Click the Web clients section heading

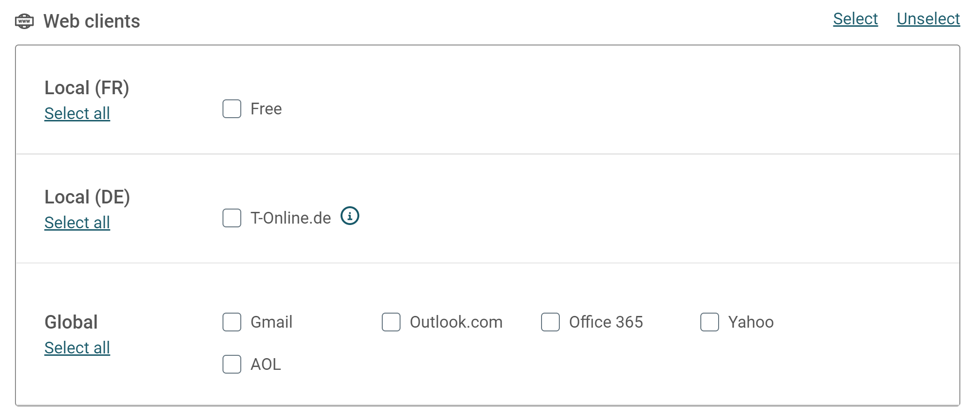[x=92, y=21]
